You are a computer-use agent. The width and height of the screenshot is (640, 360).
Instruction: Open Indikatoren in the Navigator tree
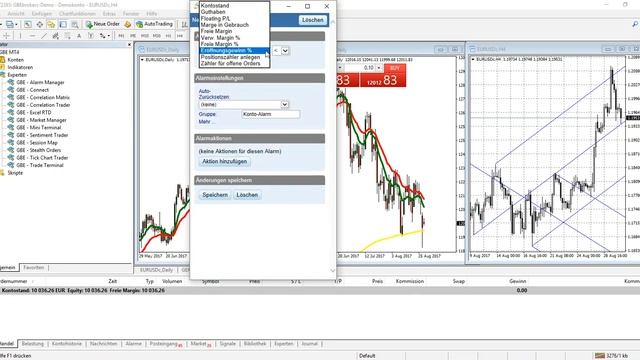20,67
